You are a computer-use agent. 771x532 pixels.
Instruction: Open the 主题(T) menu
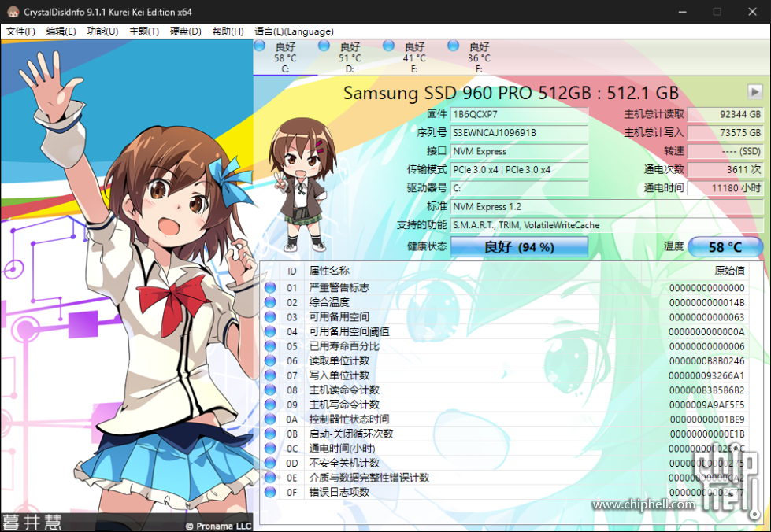[x=144, y=31]
